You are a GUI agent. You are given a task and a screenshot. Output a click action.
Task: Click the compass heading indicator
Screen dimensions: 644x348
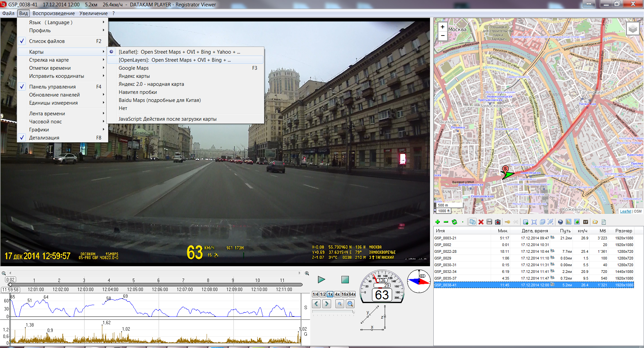point(419,281)
